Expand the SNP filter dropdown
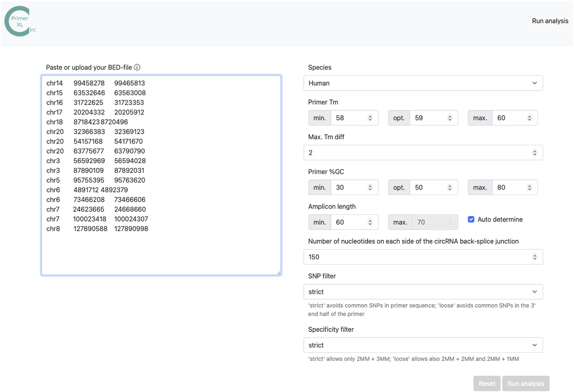 pyautogui.click(x=423, y=292)
